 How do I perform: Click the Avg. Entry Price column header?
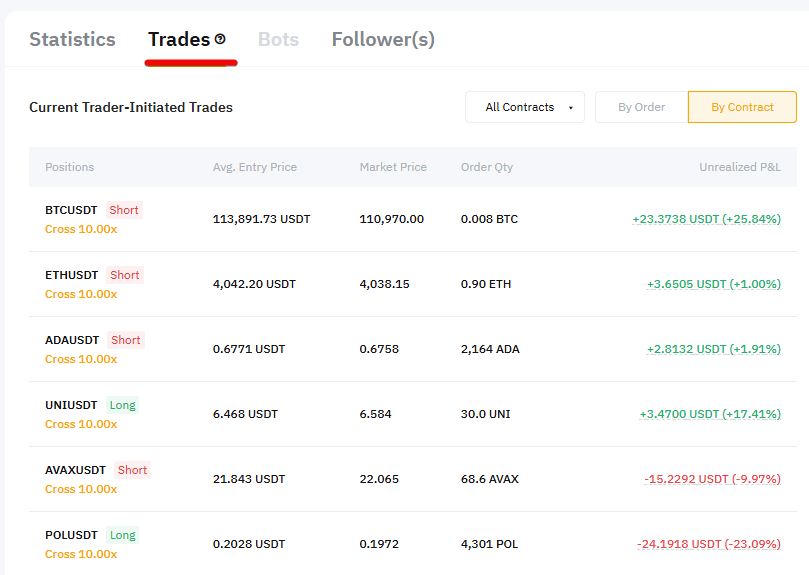[x=254, y=167]
